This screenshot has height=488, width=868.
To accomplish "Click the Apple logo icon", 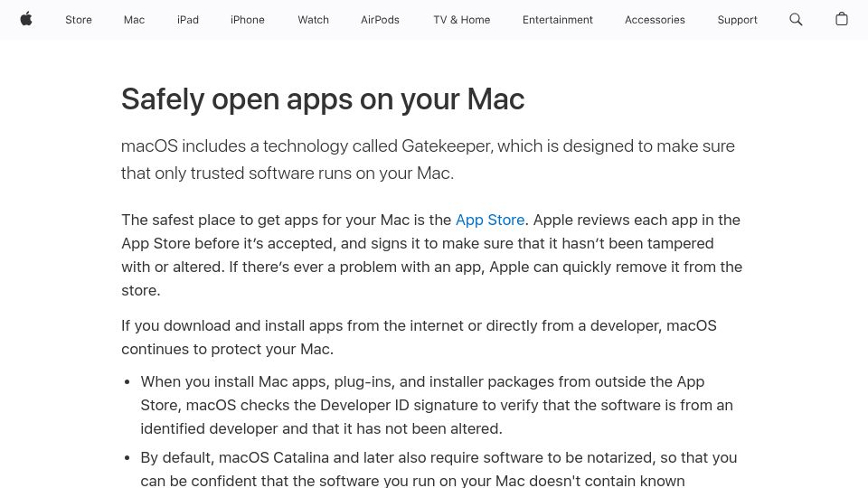I will pos(26,19).
